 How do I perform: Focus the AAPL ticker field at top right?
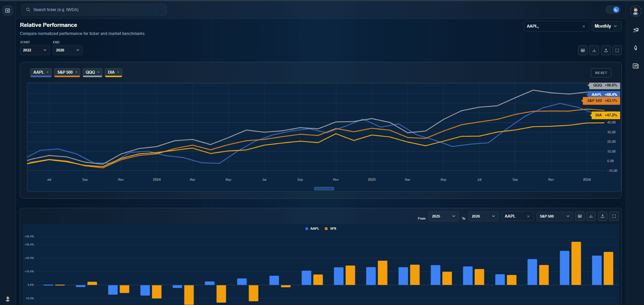556,26
